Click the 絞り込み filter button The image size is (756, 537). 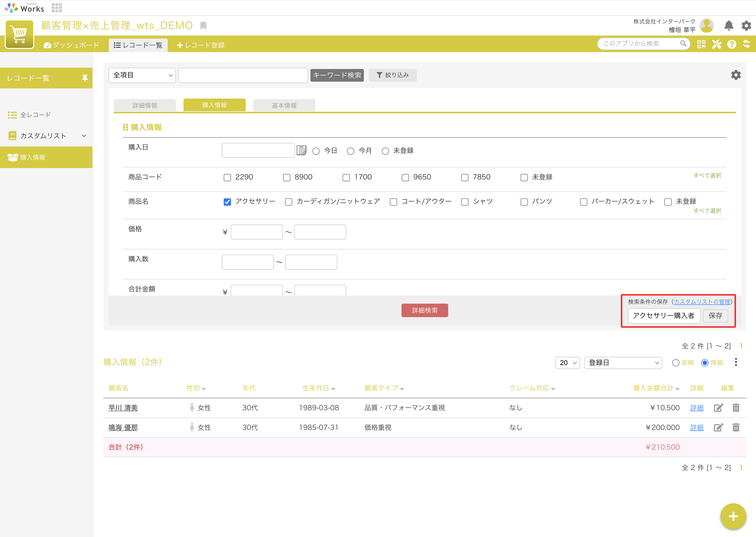(393, 75)
